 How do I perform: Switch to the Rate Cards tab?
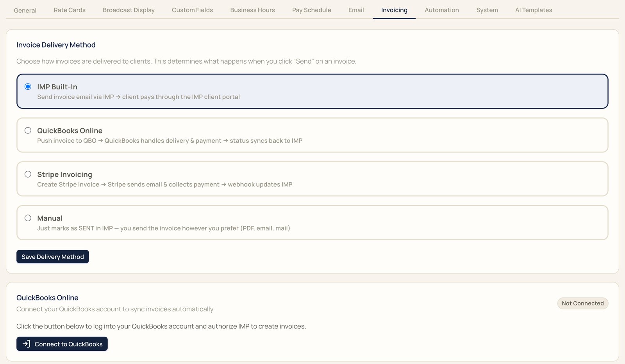tap(70, 10)
